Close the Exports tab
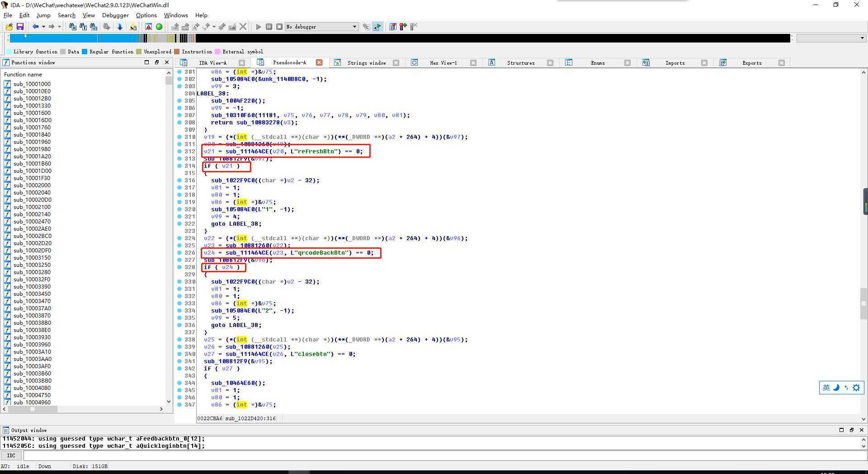Screen dimensions: 868x474 [x=782, y=63]
